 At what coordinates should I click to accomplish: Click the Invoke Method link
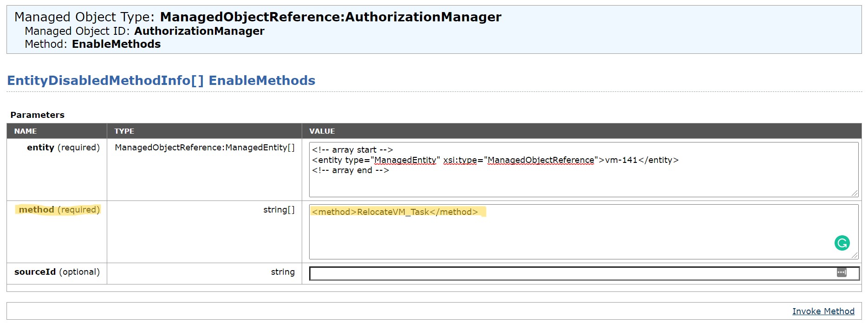coord(823,311)
